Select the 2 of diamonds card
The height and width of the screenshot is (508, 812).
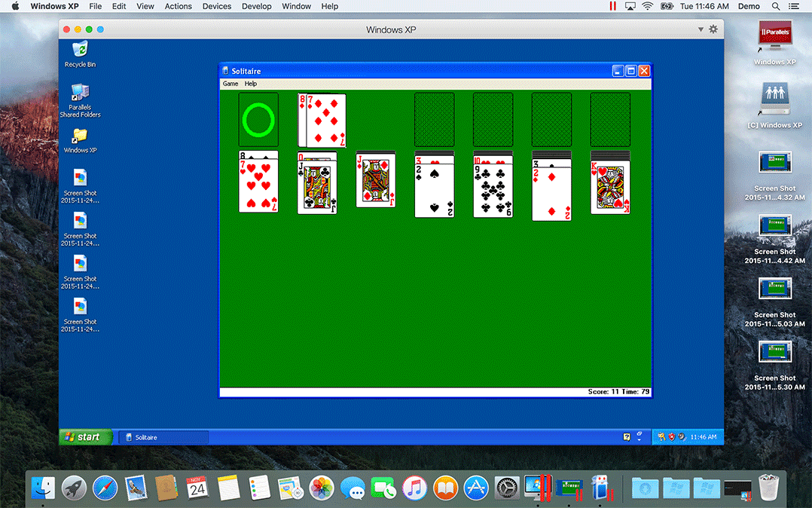pos(551,194)
